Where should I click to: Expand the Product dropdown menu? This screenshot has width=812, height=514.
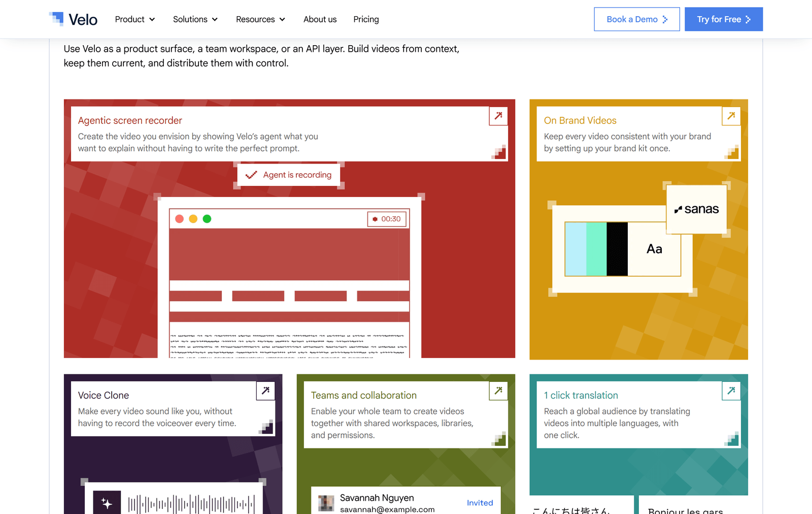point(135,19)
